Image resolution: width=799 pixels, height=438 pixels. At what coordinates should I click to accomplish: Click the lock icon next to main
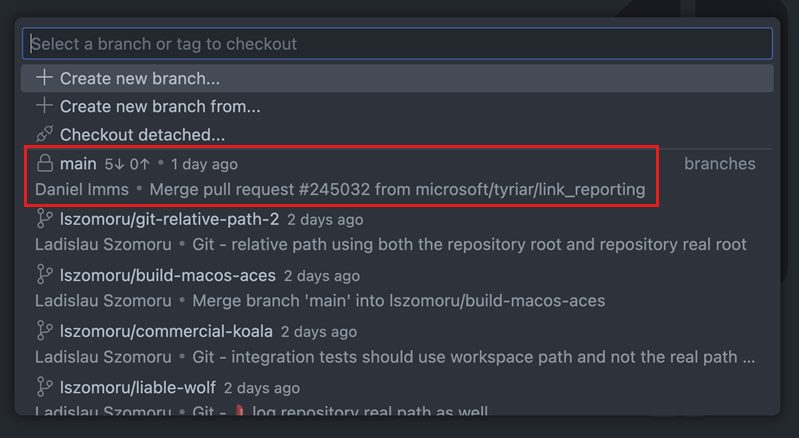click(x=44, y=163)
